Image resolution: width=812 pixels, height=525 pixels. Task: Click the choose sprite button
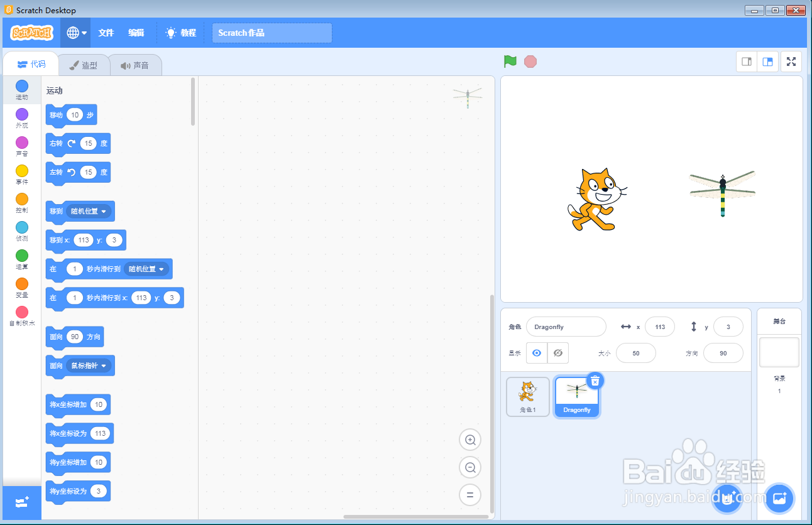(727, 499)
